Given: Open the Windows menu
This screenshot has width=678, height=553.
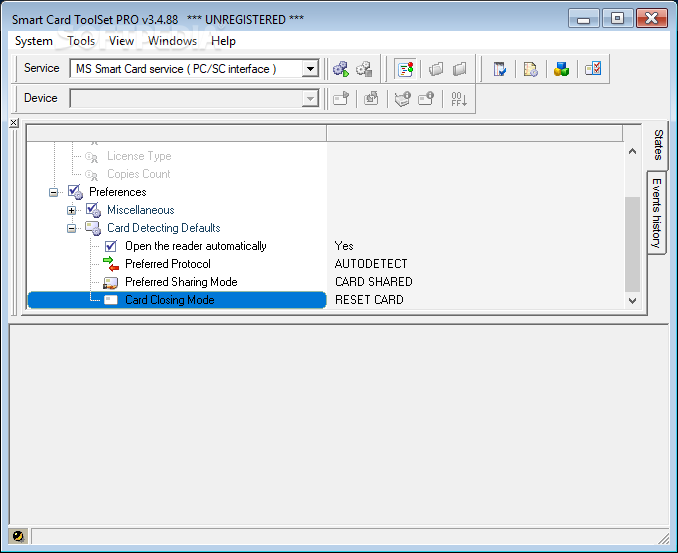Looking at the screenshot, I should tap(173, 41).
